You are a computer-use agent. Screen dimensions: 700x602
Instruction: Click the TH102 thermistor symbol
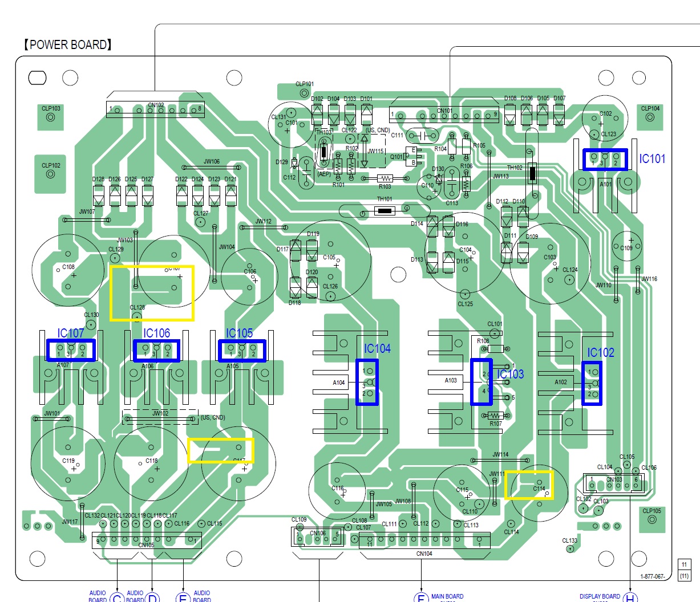[532, 172]
